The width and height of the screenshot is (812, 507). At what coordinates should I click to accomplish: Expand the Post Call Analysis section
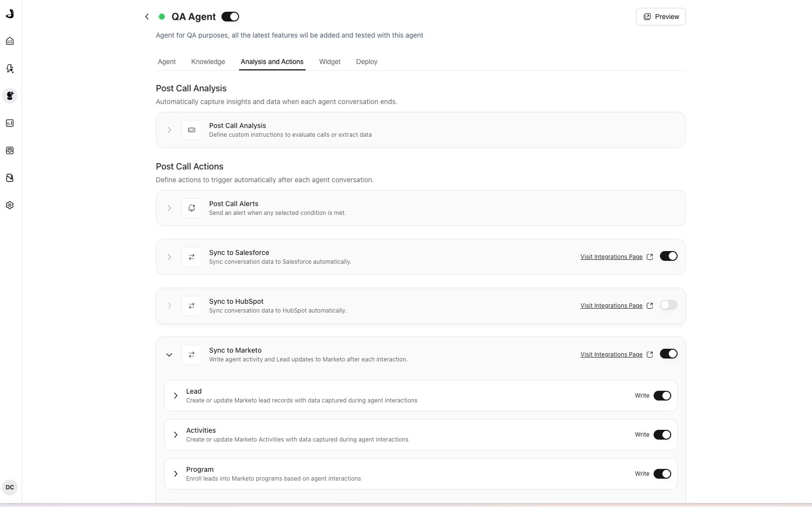[169, 130]
